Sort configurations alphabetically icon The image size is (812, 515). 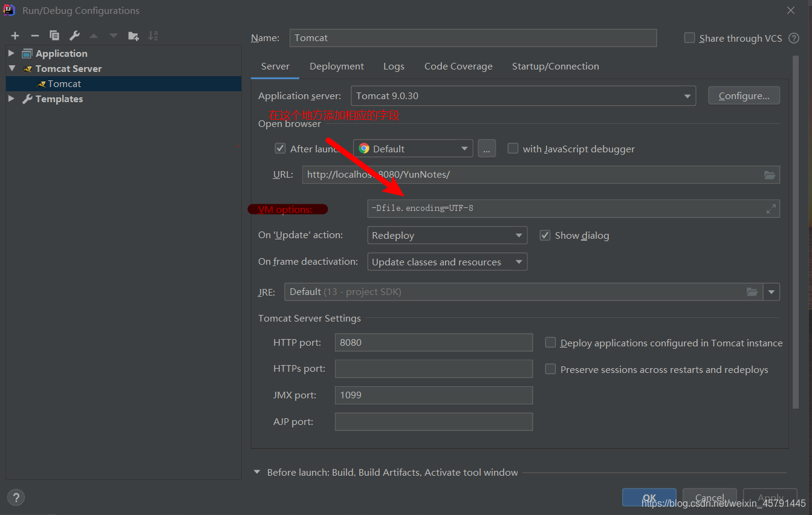pos(153,36)
